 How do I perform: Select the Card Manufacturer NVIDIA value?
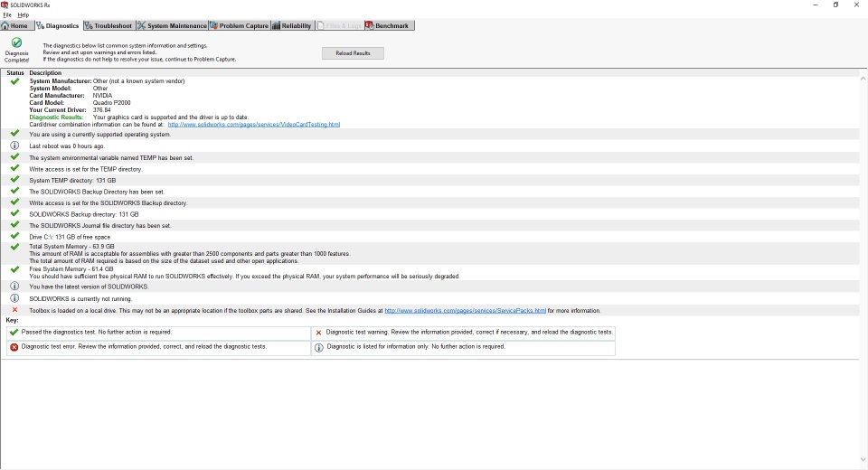102,96
